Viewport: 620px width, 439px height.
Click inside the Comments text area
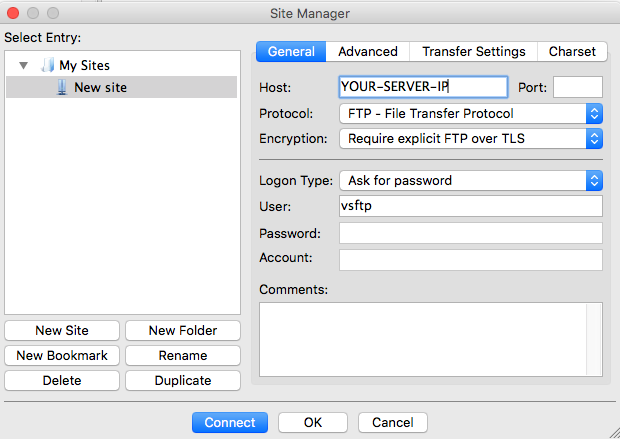click(431, 339)
